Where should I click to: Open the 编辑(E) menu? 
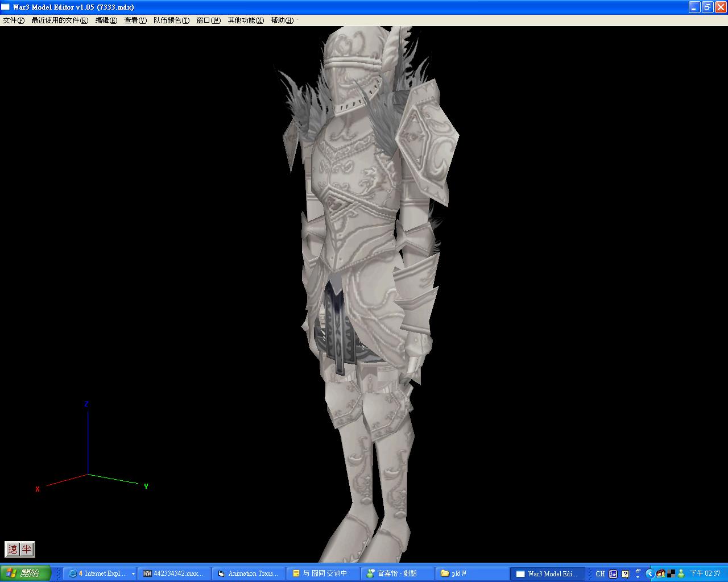click(106, 20)
